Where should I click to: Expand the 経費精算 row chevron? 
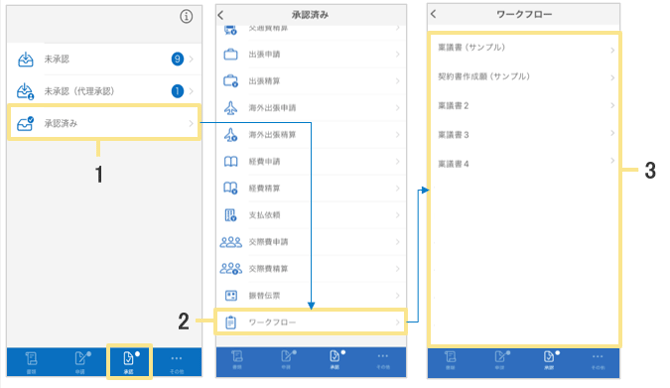click(x=397, y=188)
